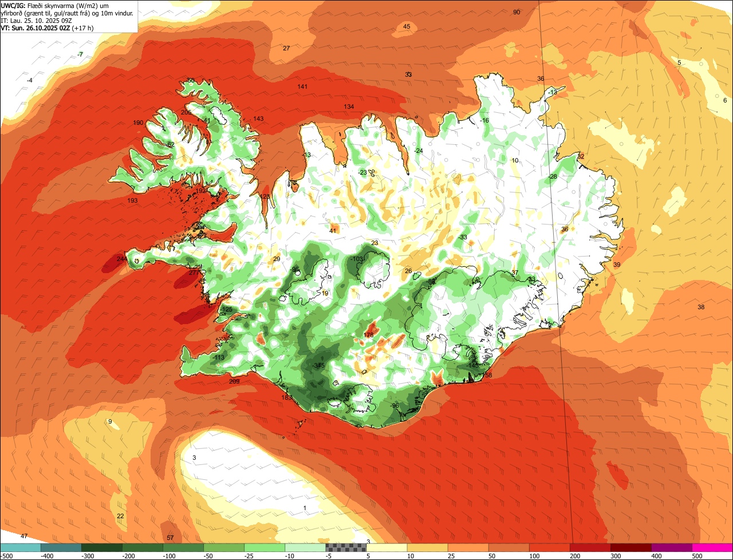Click the legend swatch between -400 and -300
The image size is (733, 560).
(61, 547)
